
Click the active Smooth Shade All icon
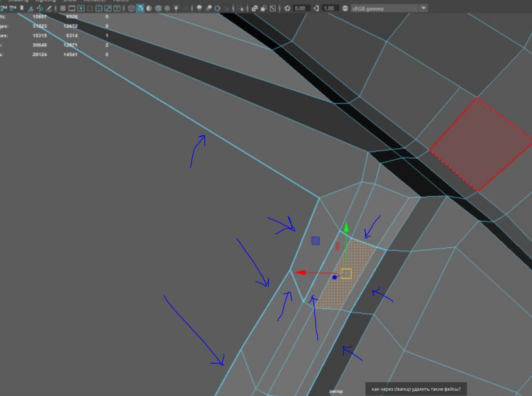coord(140,8)
